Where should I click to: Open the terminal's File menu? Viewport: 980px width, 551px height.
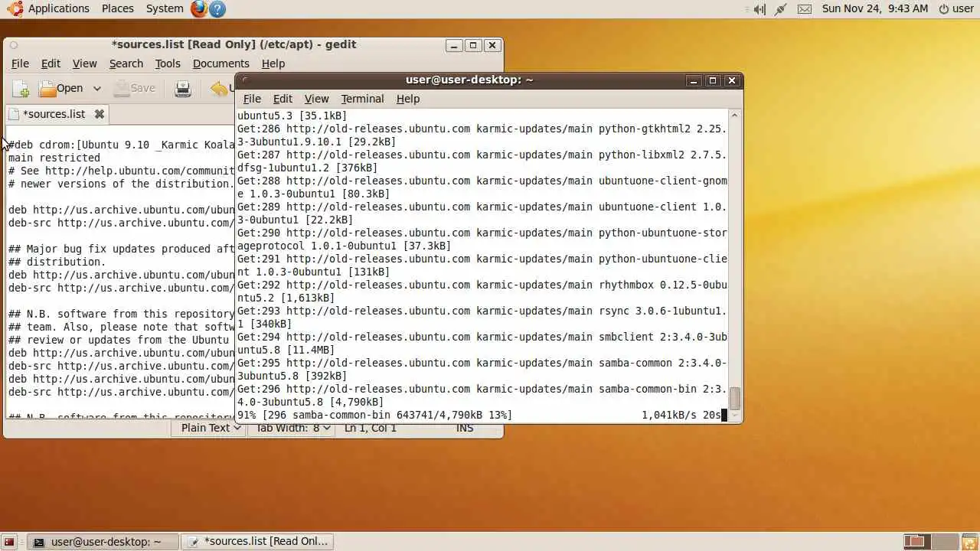[252, 99]
